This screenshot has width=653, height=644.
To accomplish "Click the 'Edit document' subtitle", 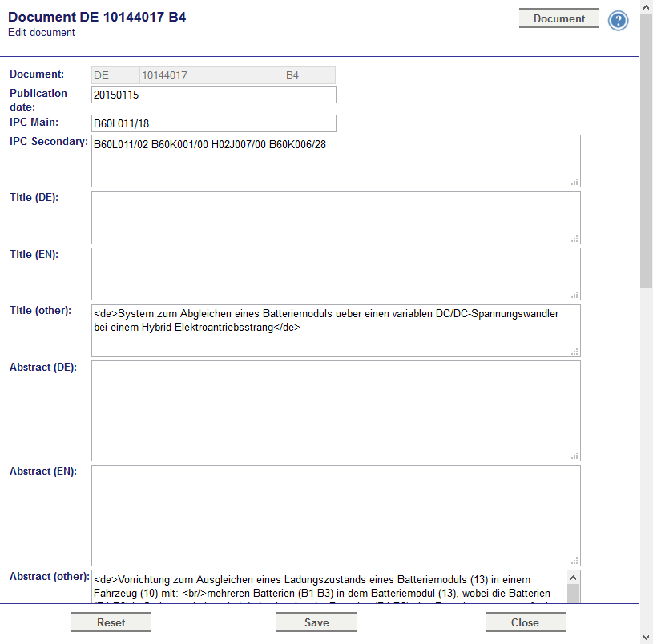I will (x=41, y=33).
